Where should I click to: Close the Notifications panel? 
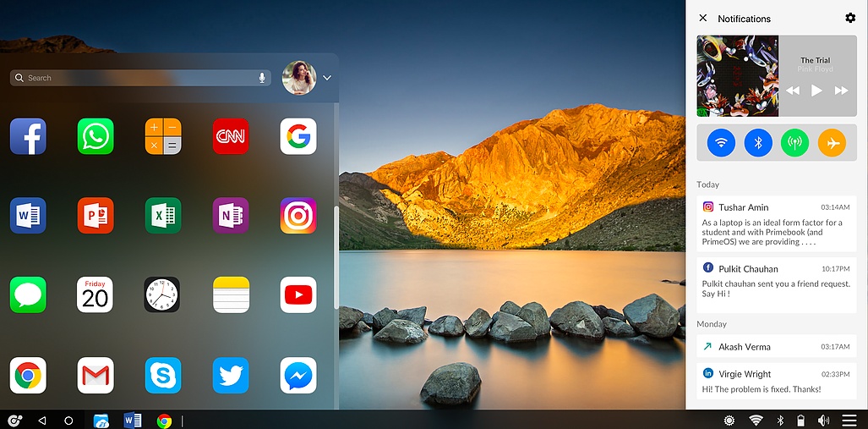coord(703,18)
